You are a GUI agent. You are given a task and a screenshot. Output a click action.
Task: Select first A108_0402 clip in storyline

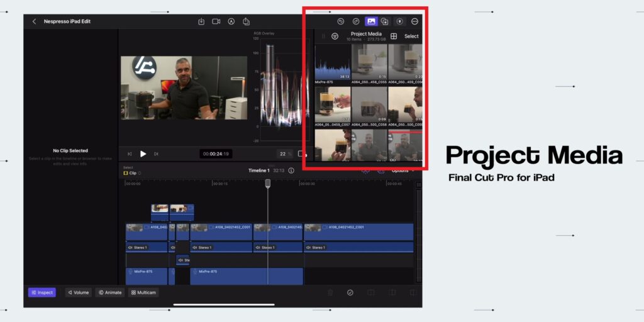click(147, 232)
